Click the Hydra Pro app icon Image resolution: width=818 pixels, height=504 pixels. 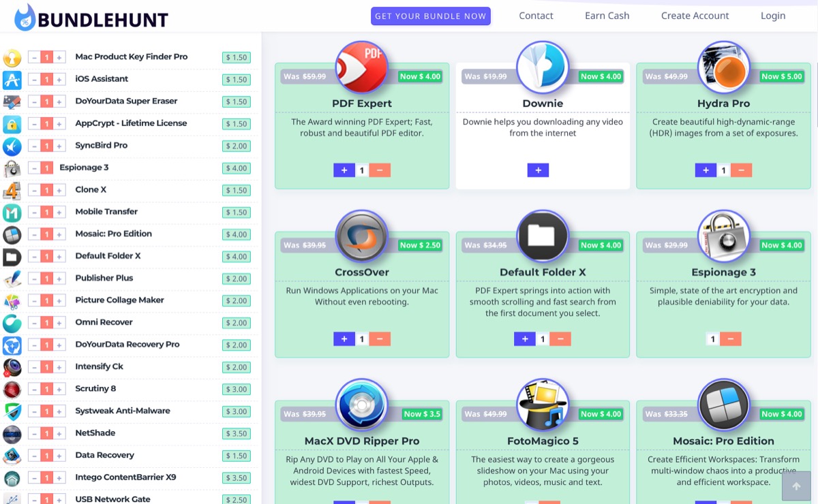pyautogui.click(x=724, y=67)
